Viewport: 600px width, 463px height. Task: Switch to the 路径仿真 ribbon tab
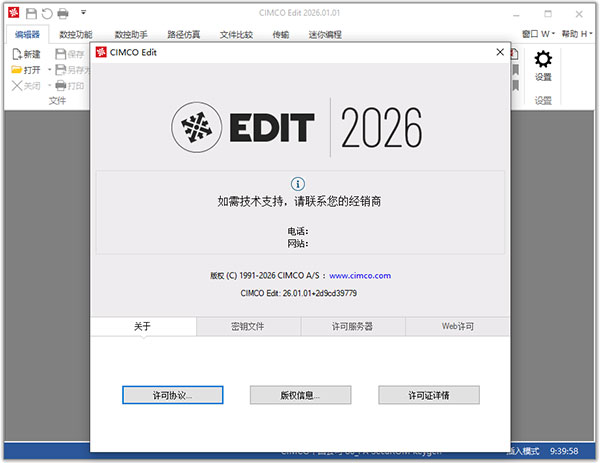point(184,34)
